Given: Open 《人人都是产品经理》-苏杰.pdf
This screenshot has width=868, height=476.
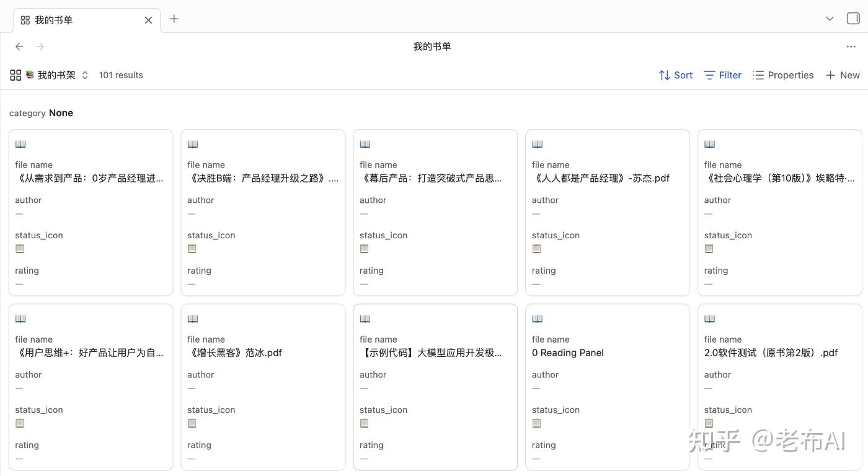Looking at the screenshot, I should tap(601, 178).
